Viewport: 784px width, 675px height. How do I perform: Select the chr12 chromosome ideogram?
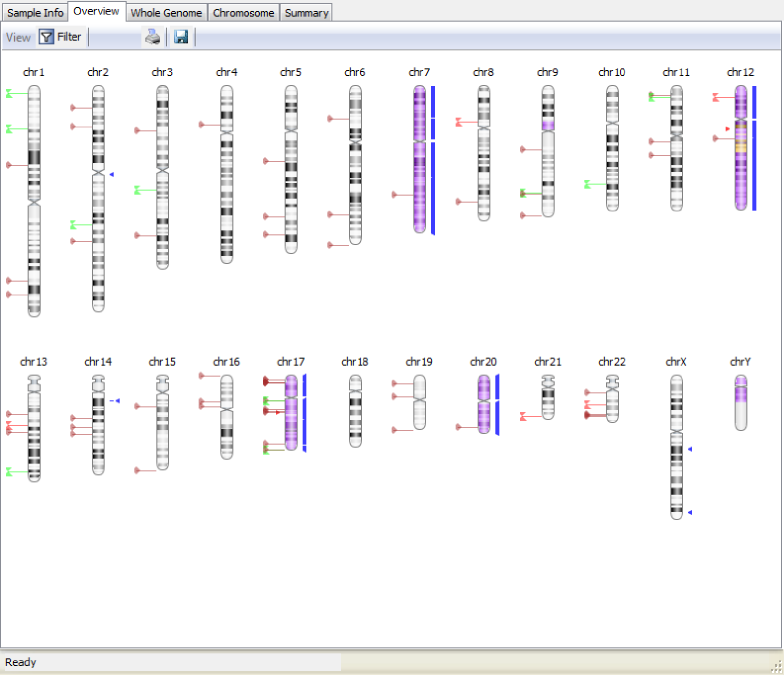point(740,148)
